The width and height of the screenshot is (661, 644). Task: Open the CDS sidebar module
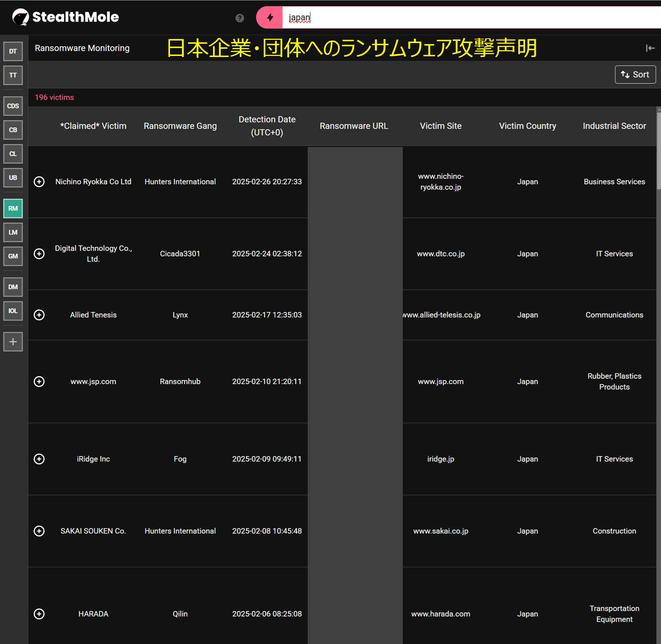pos(13,106)
